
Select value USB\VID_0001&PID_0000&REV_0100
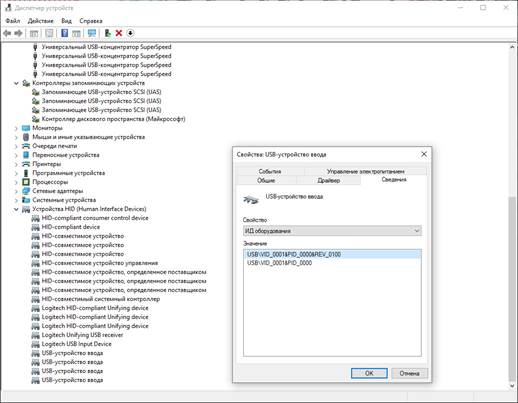332,254
